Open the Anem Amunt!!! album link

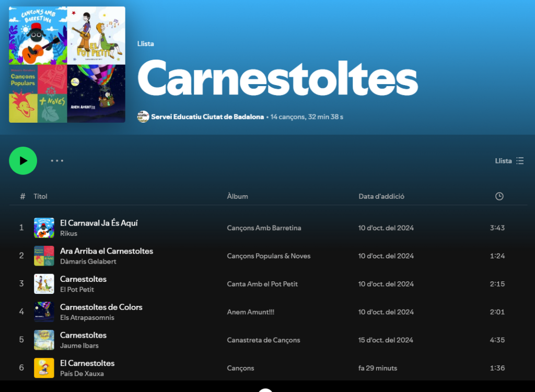coord(250,312)
